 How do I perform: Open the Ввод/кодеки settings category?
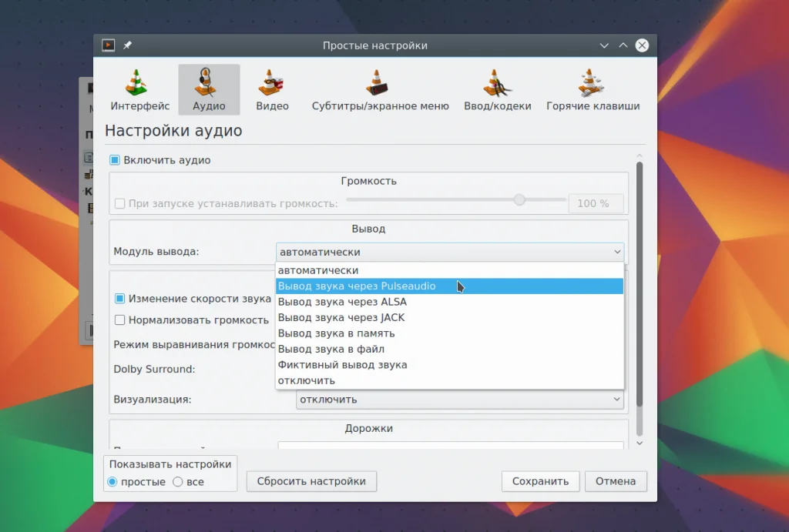[x=497, y=90]
